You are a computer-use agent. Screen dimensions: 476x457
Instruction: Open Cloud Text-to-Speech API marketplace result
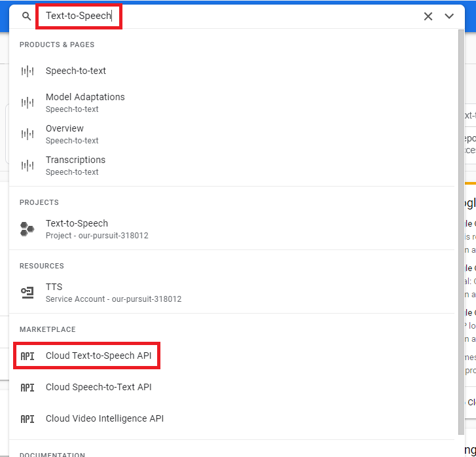tap(100, 356)
